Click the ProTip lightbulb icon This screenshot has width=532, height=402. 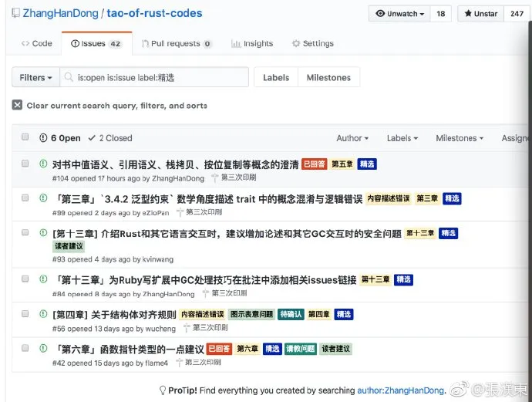point(163,390)
